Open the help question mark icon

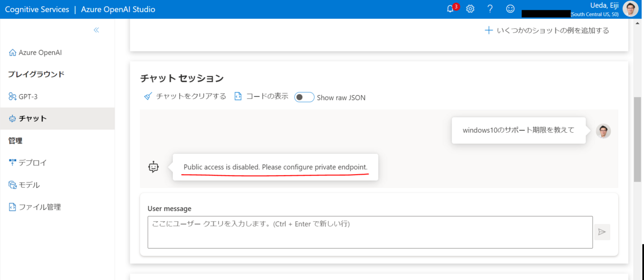pos(490,9)
